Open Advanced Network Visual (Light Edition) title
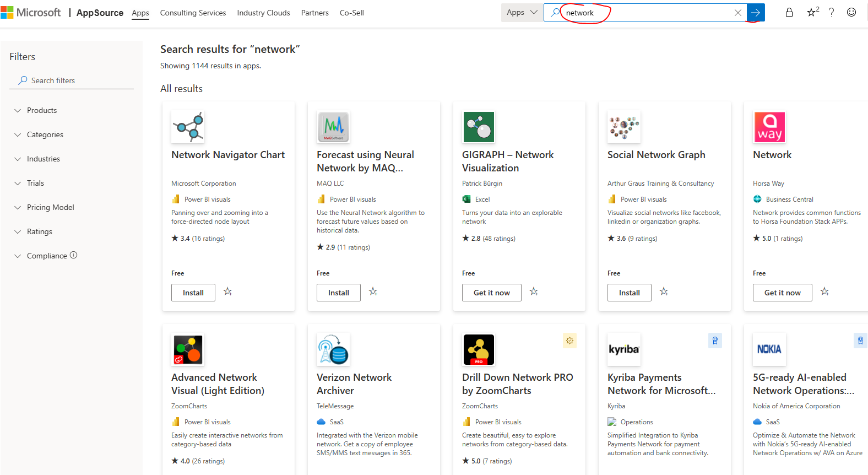Screen dimensions: 868x475 click(218, 384)
